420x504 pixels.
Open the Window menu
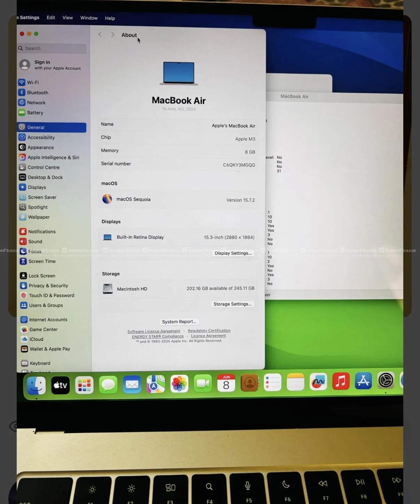tap(89, 18)
